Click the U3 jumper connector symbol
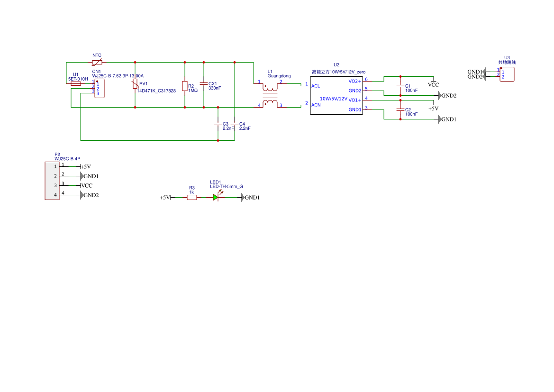Screen dimensions: 554x392 click(x=507, y=74)
